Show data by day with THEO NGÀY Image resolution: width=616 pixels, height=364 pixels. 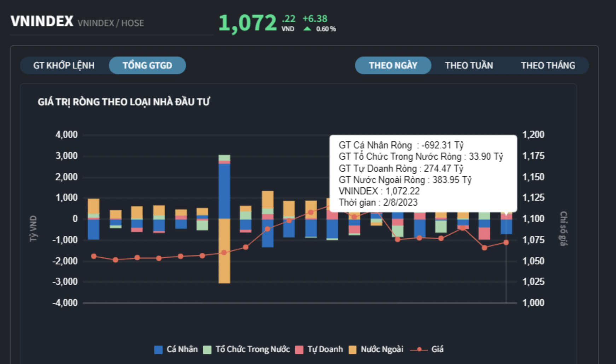pos(393,66)
